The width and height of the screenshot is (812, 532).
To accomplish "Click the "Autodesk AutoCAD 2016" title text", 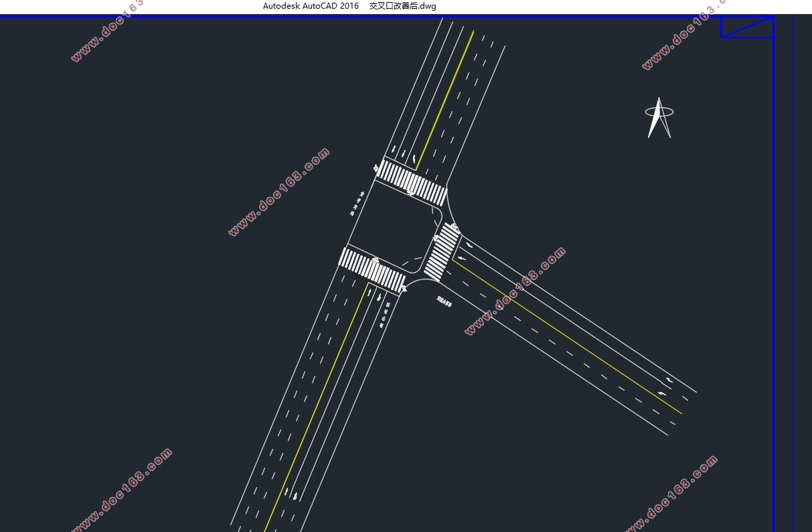I will (x=311, y=6).
